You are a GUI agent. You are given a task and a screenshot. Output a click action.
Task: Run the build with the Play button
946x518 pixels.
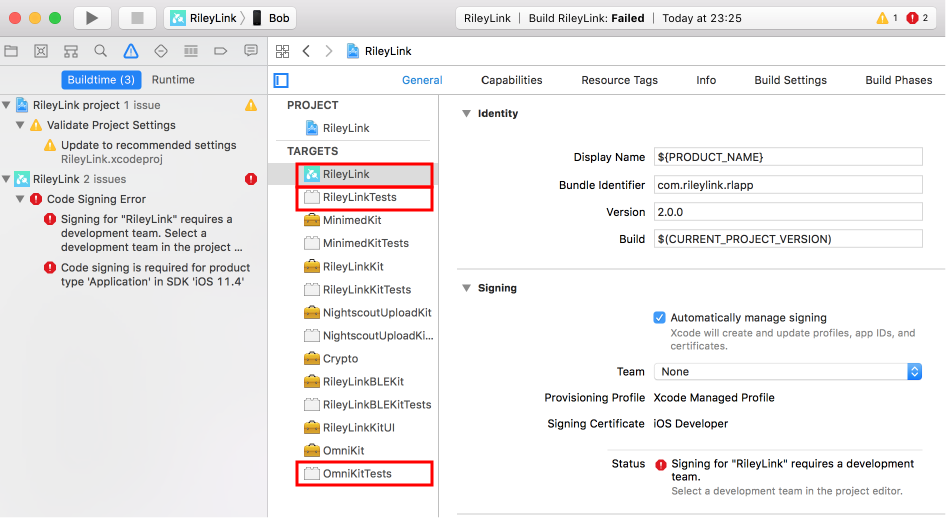[92, 18]
